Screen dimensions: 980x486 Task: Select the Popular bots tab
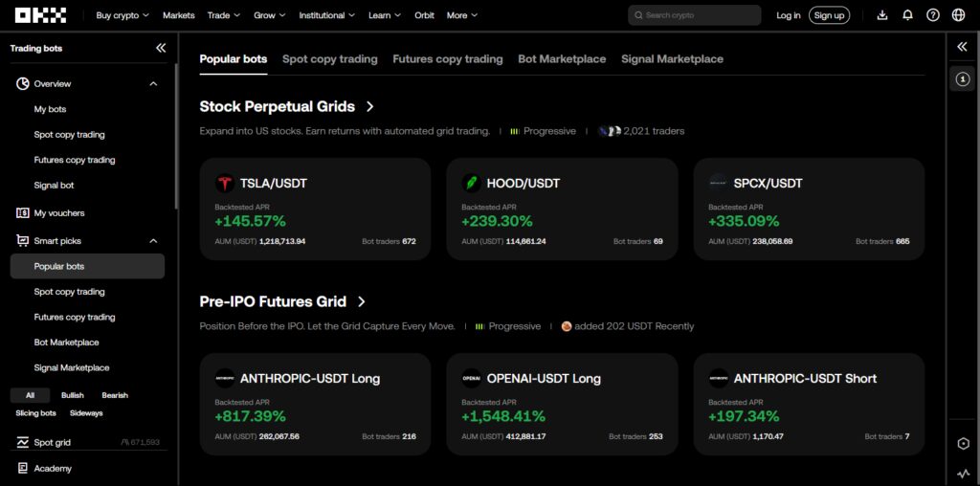point(234,59)
